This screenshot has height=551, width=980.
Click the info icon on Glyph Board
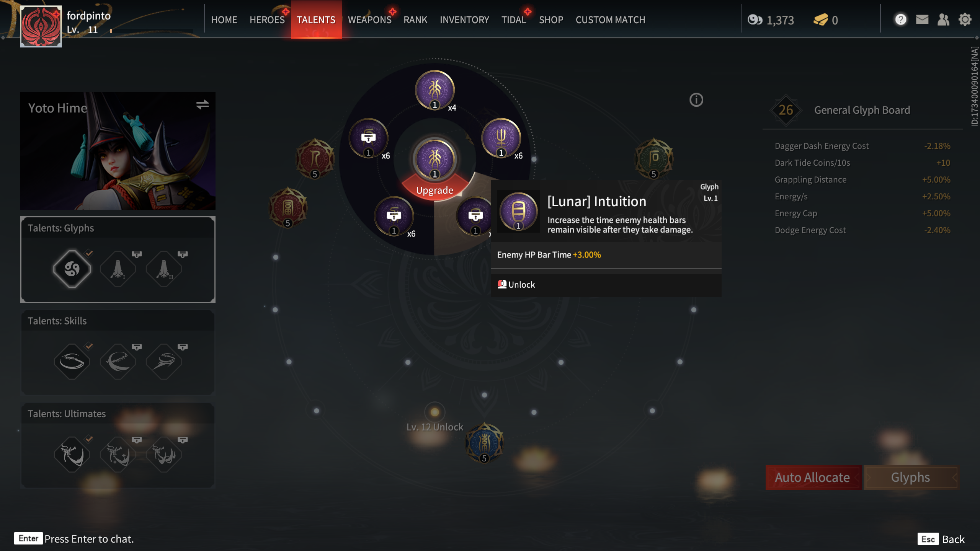tap(696, 99)
